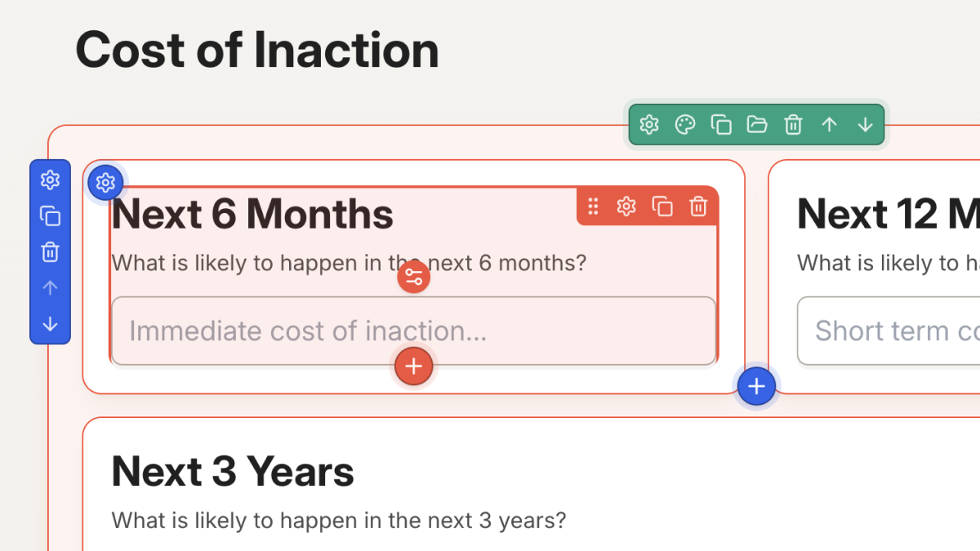
Task: Open field settings in red toolbar
Action: tap(626, 207)
